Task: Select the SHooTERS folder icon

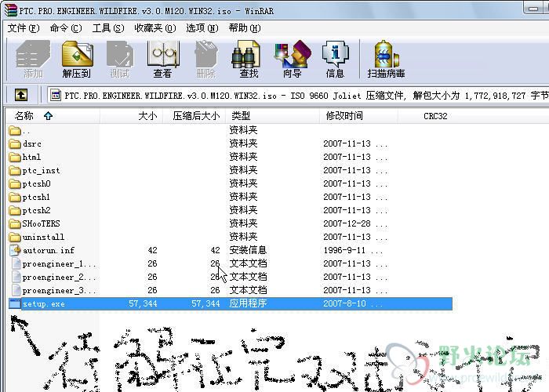Action: pos(15,223)
